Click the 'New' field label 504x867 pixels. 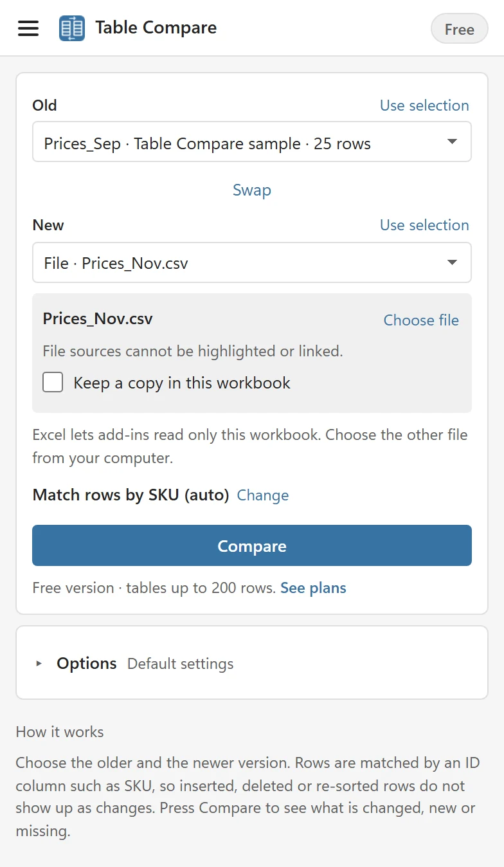tap(48, 225)
